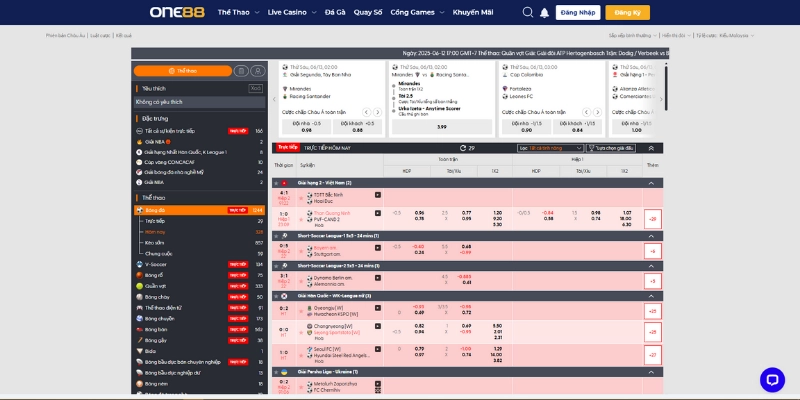Open Lựa chọn giải đấu league selector
Viewport: 800px width, 400px height.
tap(611, 148)
